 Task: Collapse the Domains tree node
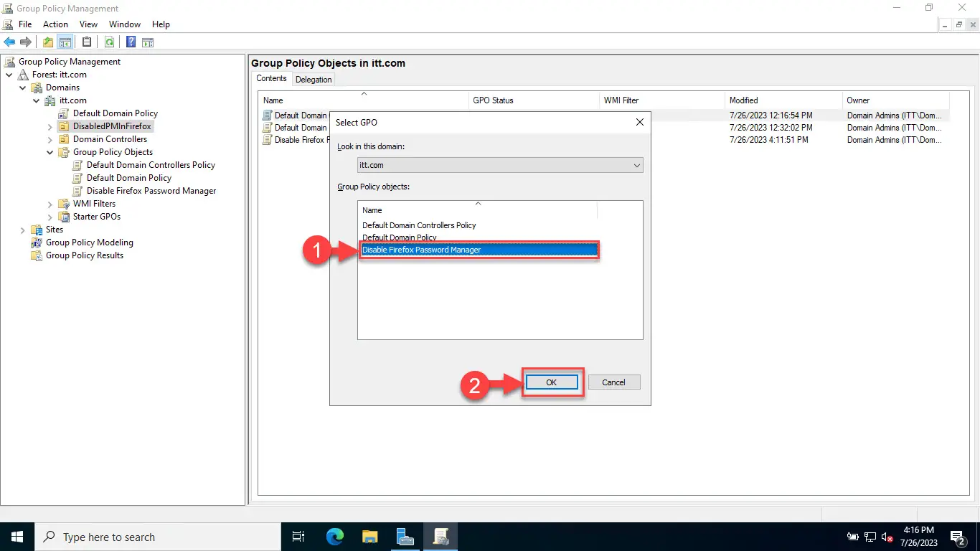[23, 88]
